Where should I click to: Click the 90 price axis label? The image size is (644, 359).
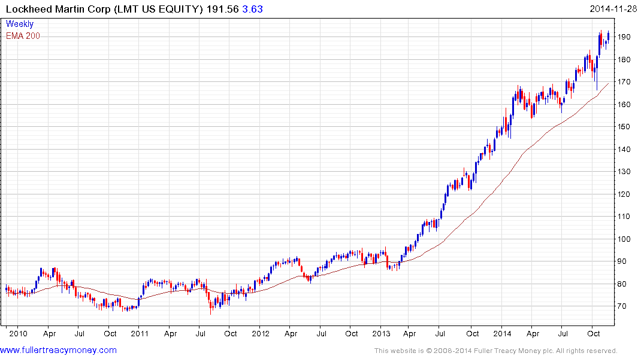622,261
